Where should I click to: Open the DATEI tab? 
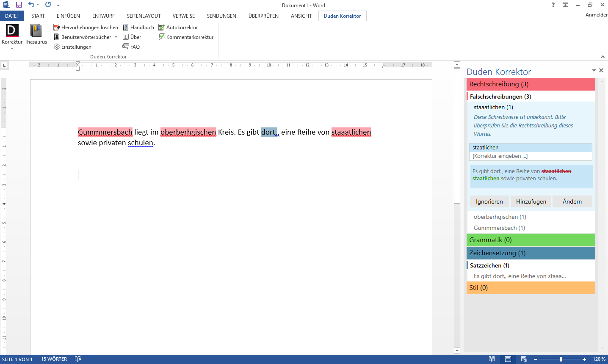12,16
